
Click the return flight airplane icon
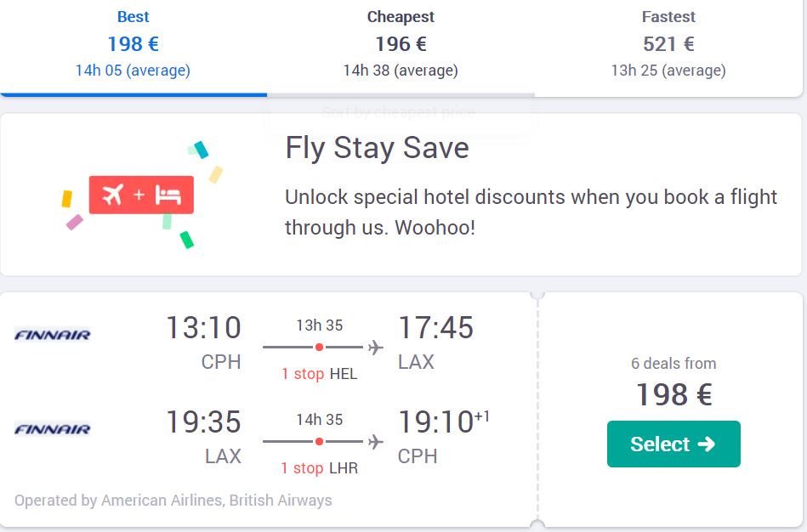(376, 441)
